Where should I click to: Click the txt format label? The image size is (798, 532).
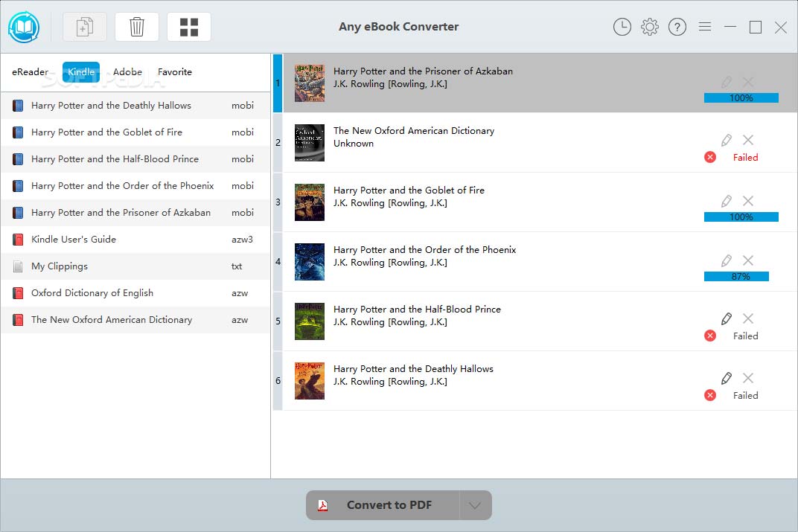(x=237, y=266)
